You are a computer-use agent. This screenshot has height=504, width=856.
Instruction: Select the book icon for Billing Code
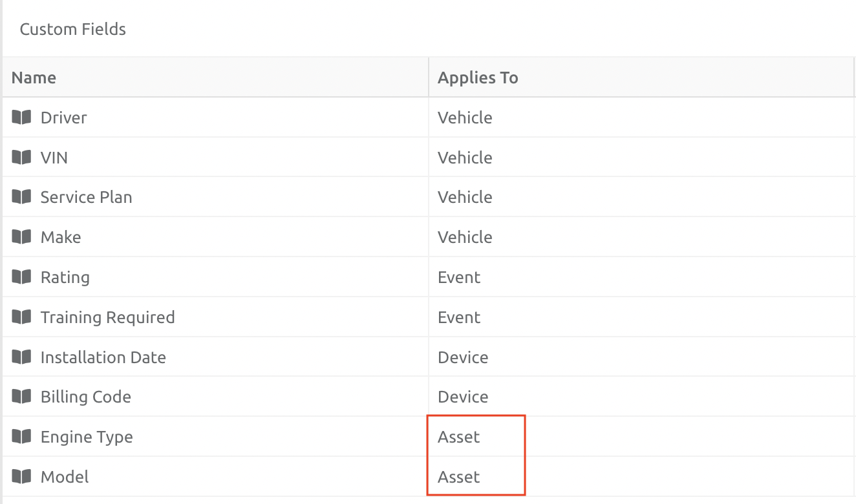click(x=21, y=396)
